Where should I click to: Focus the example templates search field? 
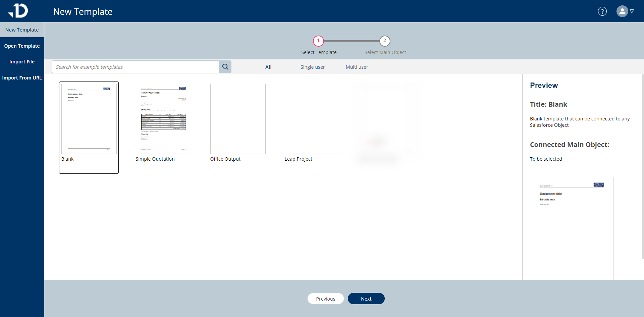pyautogui.click(x=136, y=67)
